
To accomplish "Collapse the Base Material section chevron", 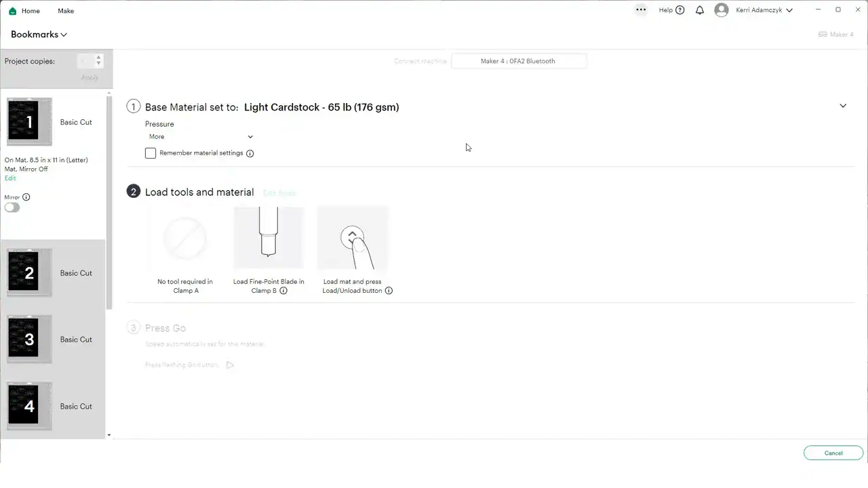I will [843, 106].
